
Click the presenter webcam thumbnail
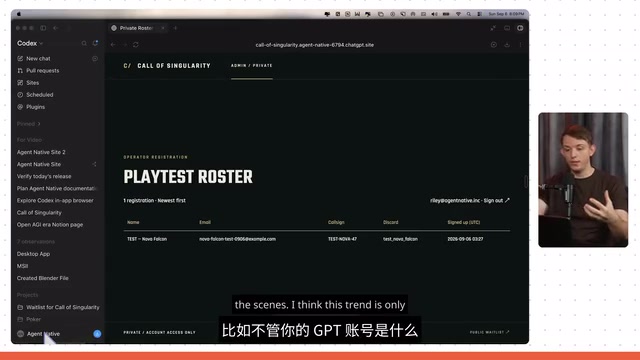tap(583, 180)
